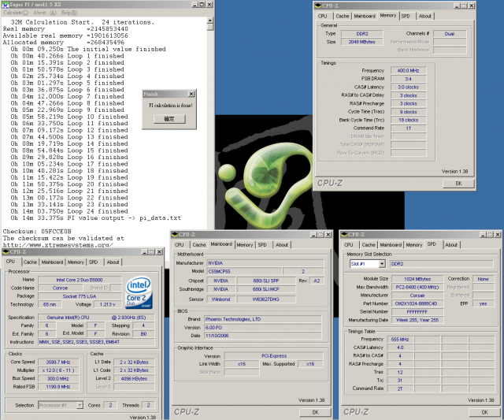504x420 pixels.
Task: Switch to About tab in Memory window
Action: point(425,16)
